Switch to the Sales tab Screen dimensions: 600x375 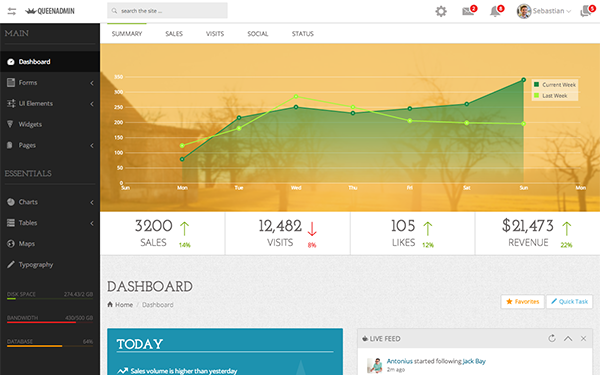(174, 34)
